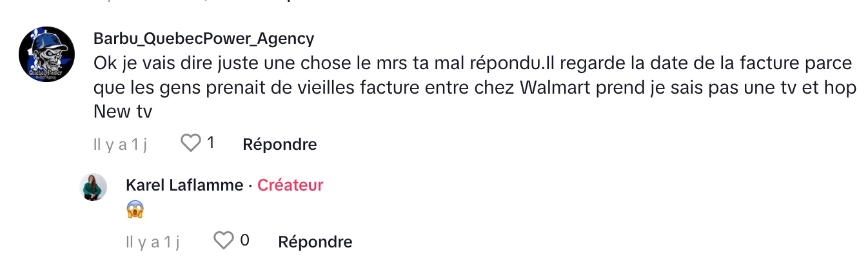Reply to the Barbu_QuebecPower_Agency comment
The width and height of the screenshot is (868, 261).
[279, 144]
